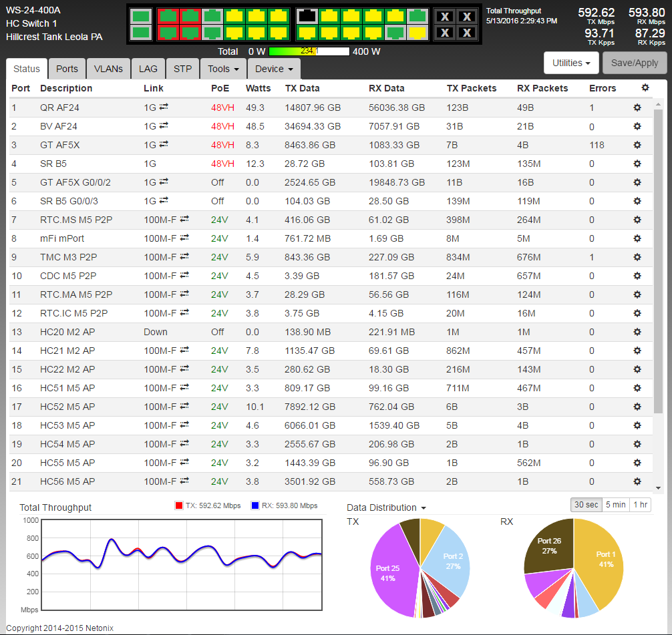Screen dimensions: 672x635
Task: Open gear settings for port 13 HC20 M2 AP
Action: point(637,332)
